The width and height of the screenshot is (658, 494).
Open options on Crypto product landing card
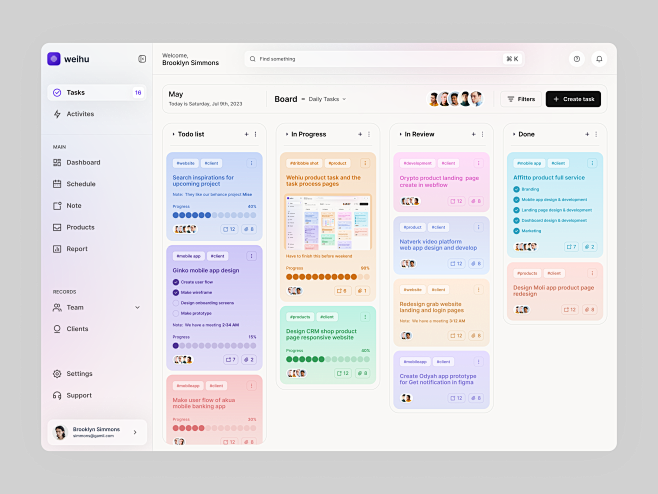click(x=478, y=163)
